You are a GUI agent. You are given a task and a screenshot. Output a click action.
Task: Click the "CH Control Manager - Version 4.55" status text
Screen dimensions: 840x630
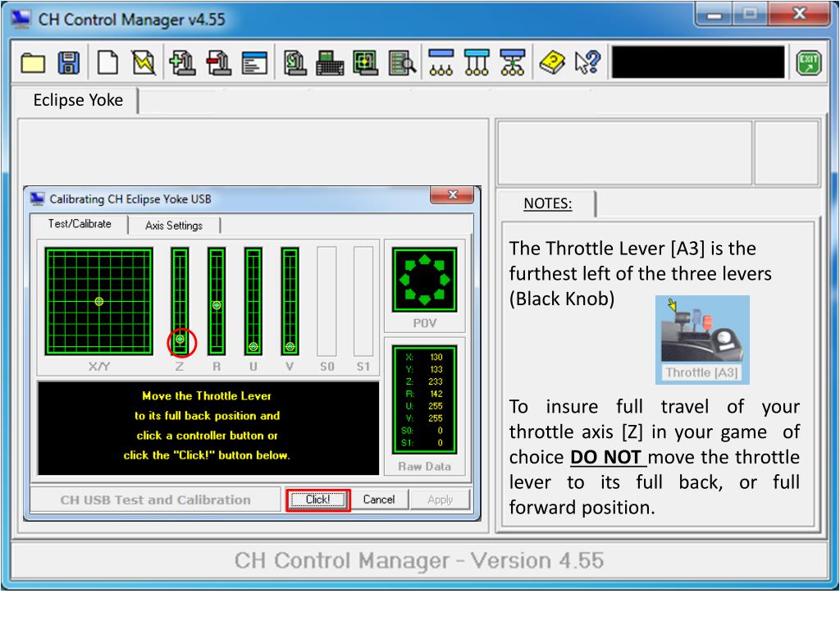pyautogui.click(x=419, y=561)
